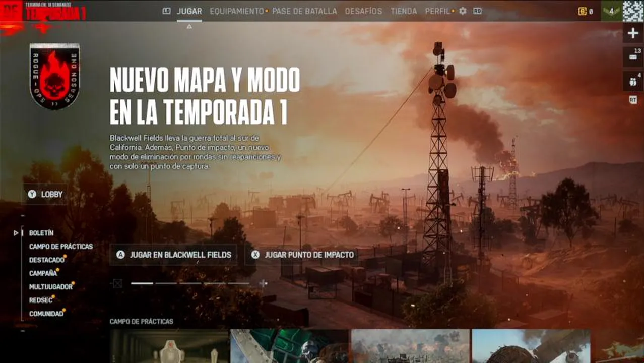Select the first carousel page indicator
Viewport: 644px width, 363px height.
[142, 283]
